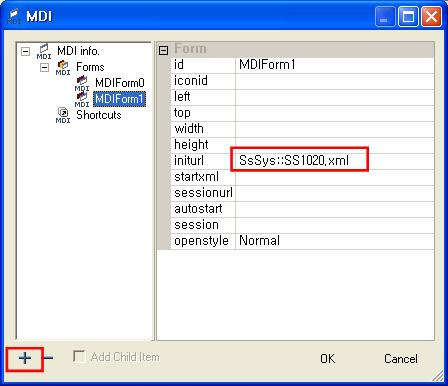Collapse the Form property group
Image resolution: width=448 pixels, height=386 pixels.
[x=163, y=50]
